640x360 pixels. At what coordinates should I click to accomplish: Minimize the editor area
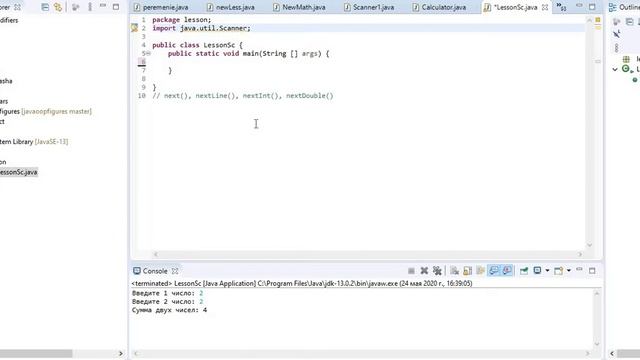click(x=579, y=6)
